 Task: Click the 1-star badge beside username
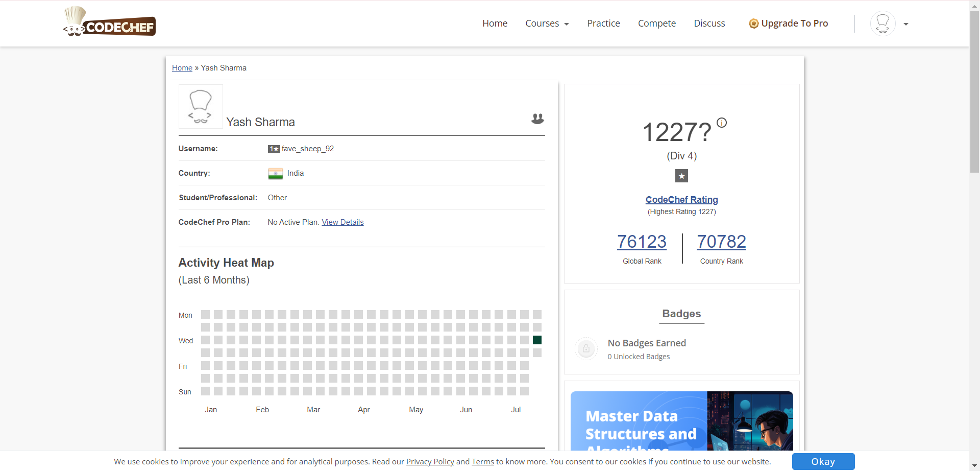[x=274, y=149]
